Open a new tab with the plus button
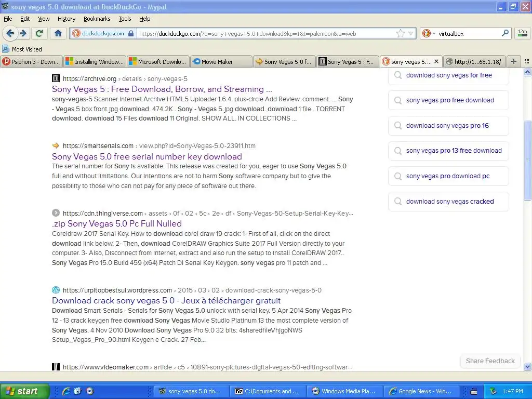 click(x=514, y=61)
